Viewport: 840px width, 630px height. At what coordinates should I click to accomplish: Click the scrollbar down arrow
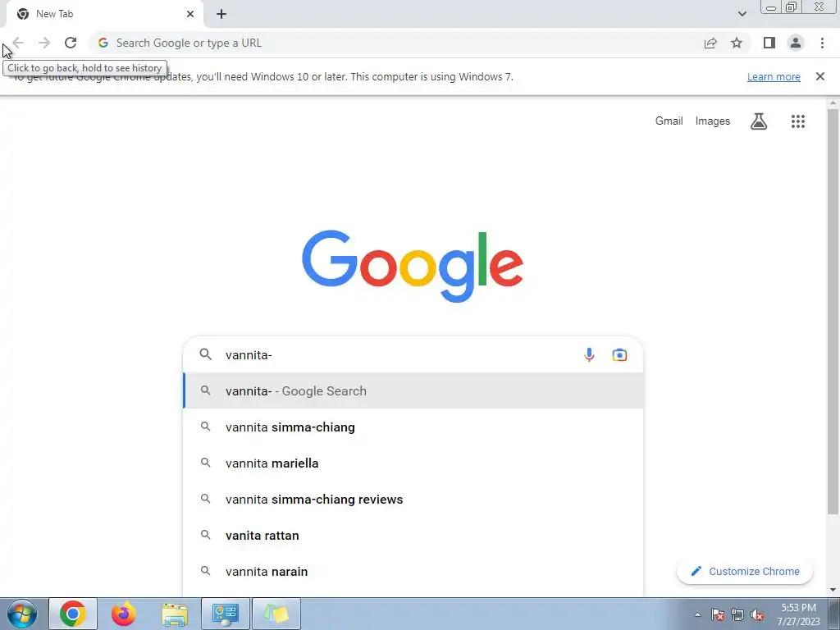[833, 590]
